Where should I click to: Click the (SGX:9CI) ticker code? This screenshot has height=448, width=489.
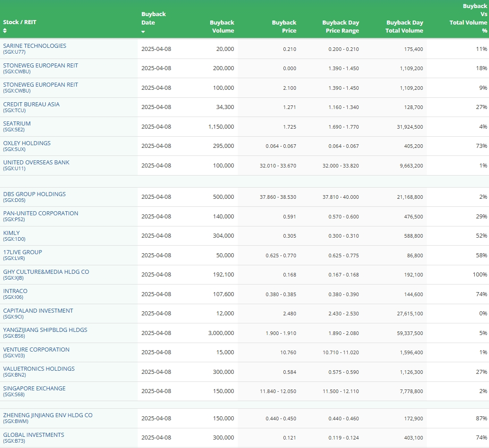(x=13, y=317)
